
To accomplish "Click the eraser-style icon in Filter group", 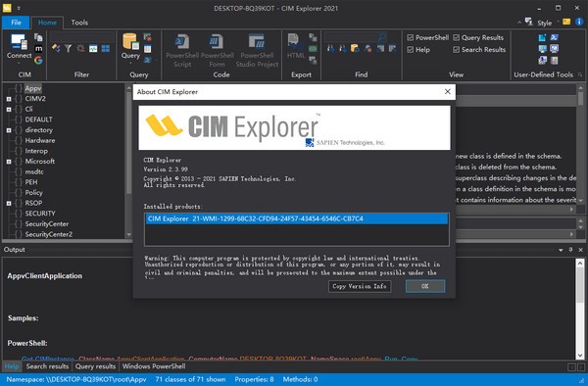I will coord(56,48).
